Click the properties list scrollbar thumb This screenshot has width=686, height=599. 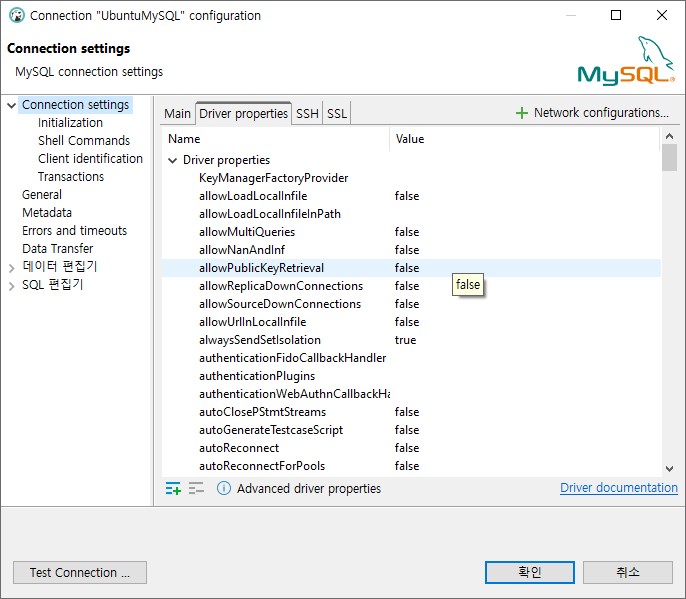click(669, 158)
